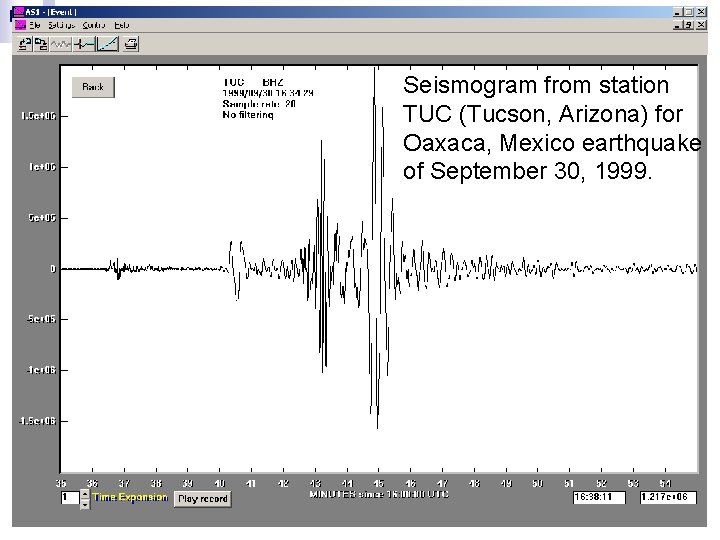
Task: Click the Back button on the seismogram
Action: pos(93,87)
